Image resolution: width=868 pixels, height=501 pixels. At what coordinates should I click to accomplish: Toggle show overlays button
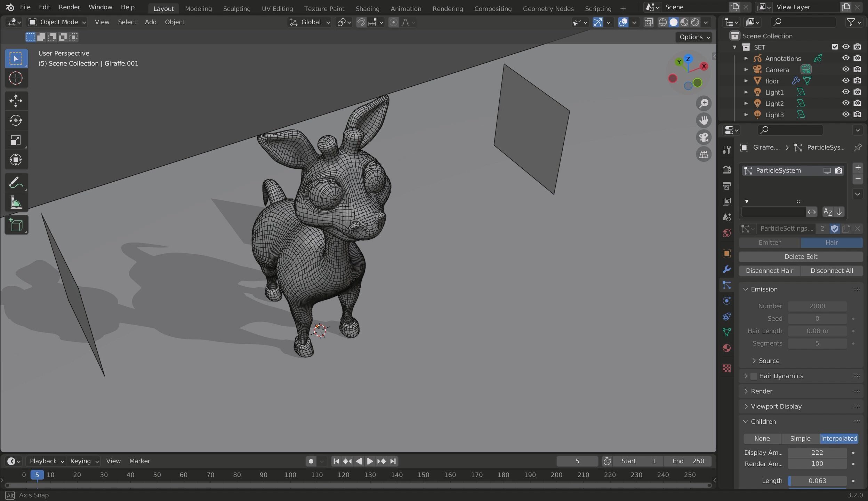(623, 22)
